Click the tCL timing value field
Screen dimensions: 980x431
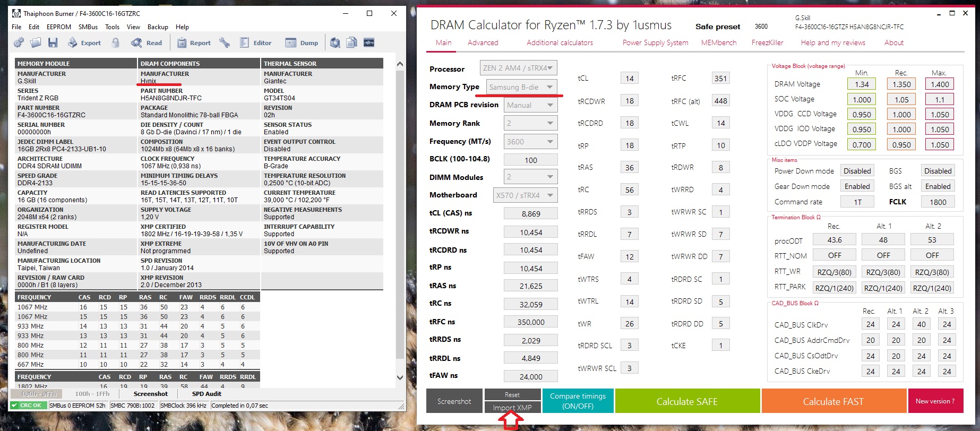tap(629, 79)
